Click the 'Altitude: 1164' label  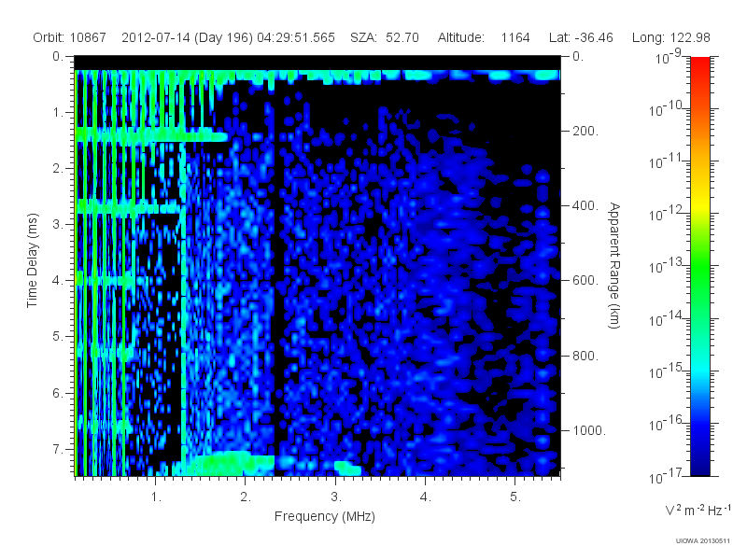pos(484,37)
